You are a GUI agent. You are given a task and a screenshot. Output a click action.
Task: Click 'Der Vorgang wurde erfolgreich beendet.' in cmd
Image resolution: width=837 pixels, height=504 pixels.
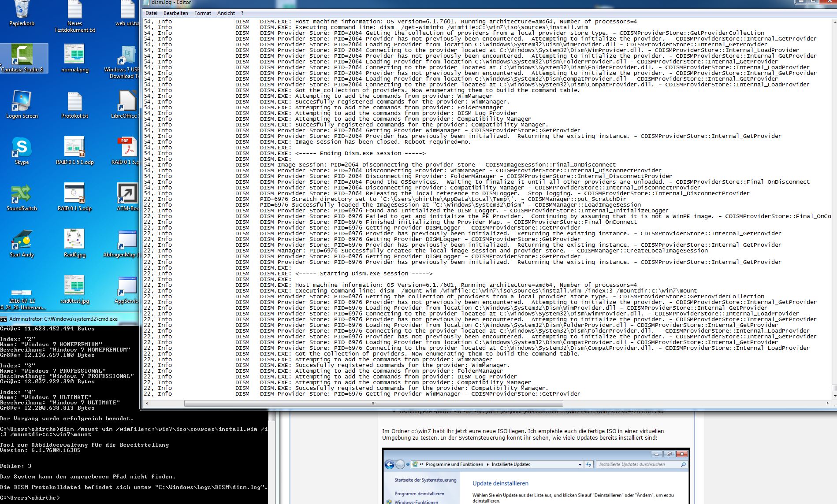pyautogui.click(x=67, y=419)
